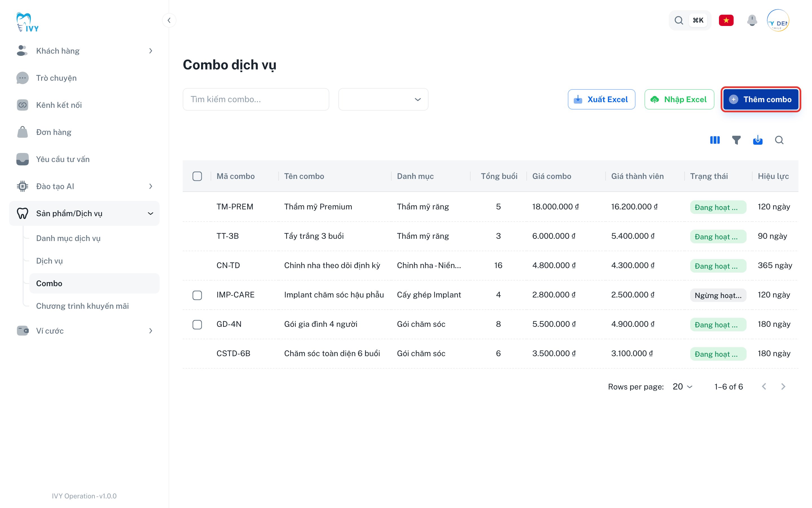Toggle the select-all checkbox in table header
This screenshot has height=508, width=812.
197,176
